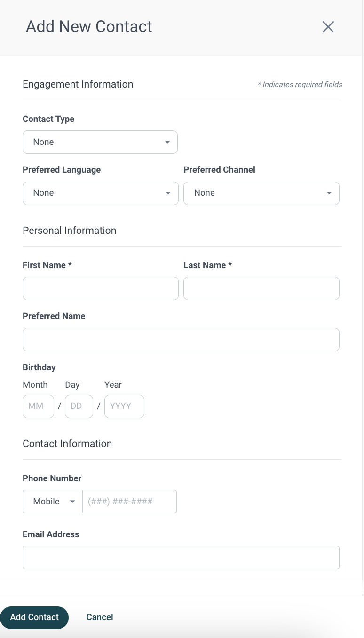Open the Preferred Channel dropdown
The width and height of the screenshot is (364, 638).
(261, 193)
